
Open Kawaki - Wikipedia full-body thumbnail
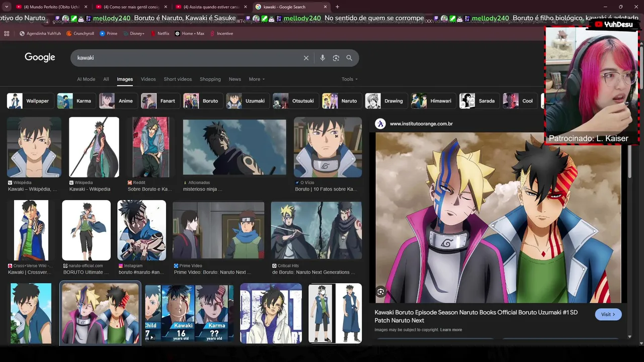[x=94, y=147]
